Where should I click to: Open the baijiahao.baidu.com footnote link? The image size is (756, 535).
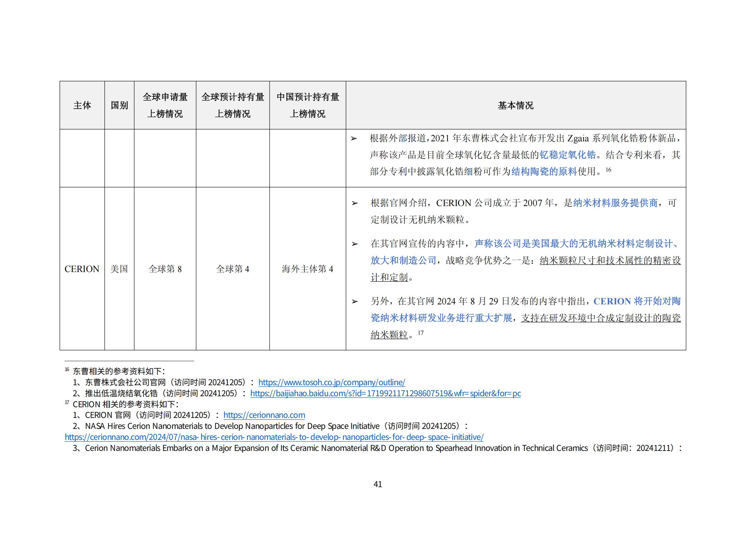[x=386, y=393]
